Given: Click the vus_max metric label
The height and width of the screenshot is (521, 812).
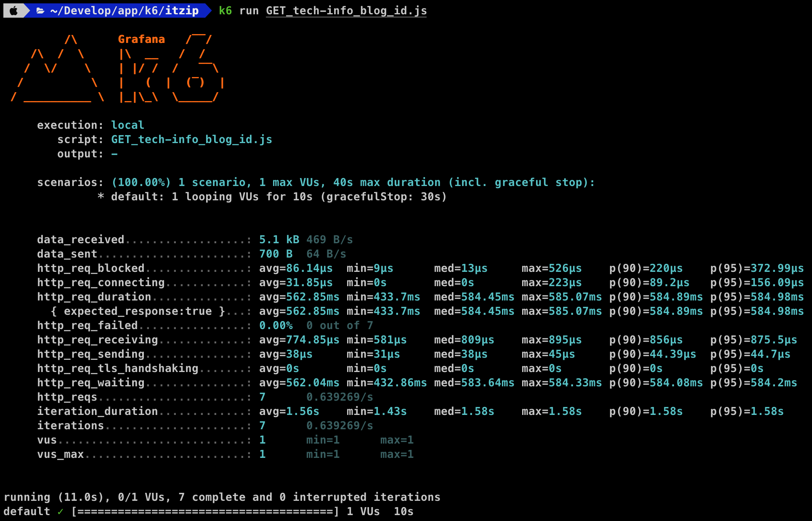Looking at the screenshot, I should pyautogui.click(x=60, y=454).
